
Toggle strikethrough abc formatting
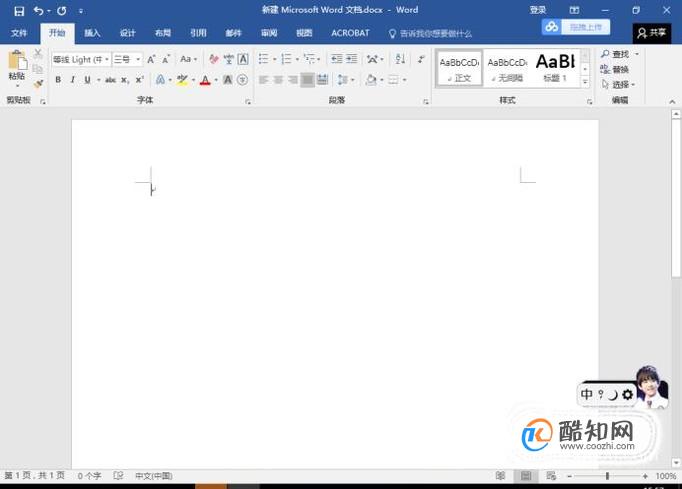point(110,80)
